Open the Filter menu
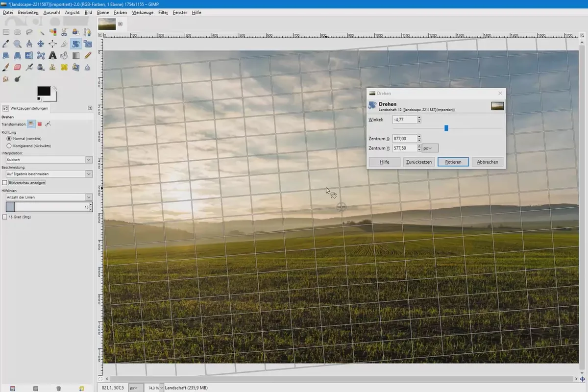The image size is (588, 392). tap(163, 12)
